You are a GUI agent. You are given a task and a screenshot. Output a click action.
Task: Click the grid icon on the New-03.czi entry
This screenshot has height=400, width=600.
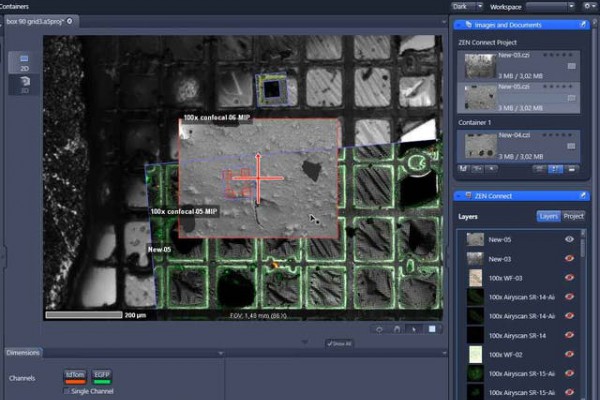571,66
